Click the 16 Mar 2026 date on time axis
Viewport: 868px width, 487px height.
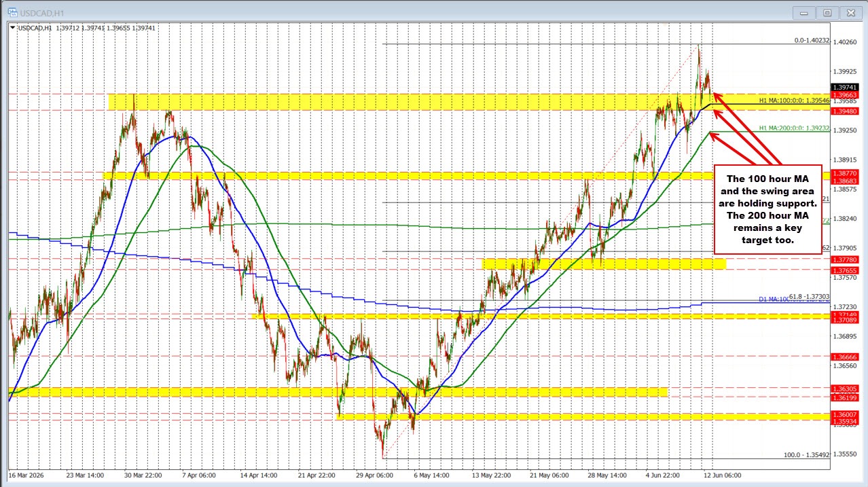point(26,475)
